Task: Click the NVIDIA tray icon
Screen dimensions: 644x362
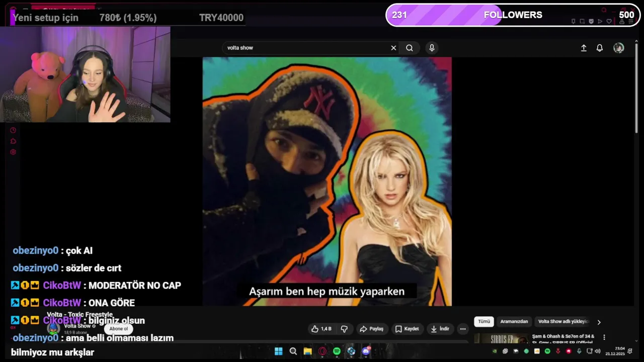Action: tap(495, 351)
